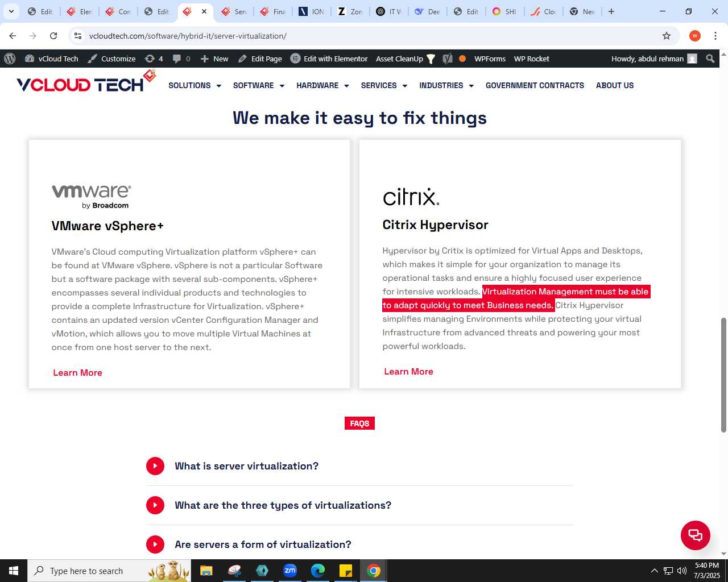Open Sticky Notes from taskbar
Image resolution: width=728 pixels, height=582 pixels.
pyautogui.click(x=346, y=571)
